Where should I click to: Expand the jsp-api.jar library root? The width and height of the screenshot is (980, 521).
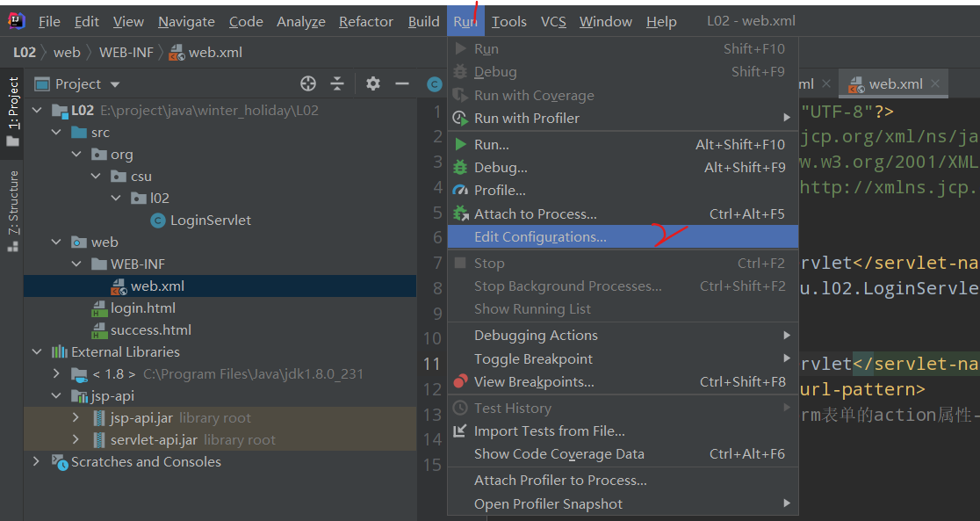click(76, 417)
